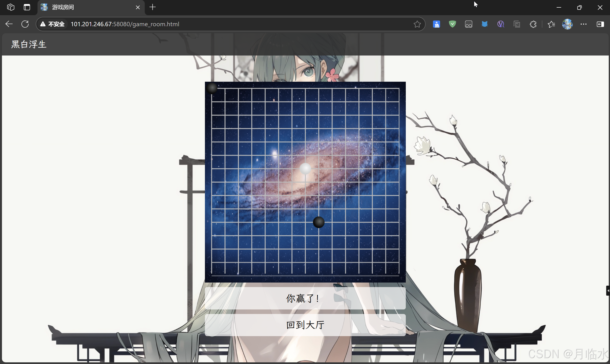
Task: Click the 回到大厅 button
Action: (x=305, y=325)
